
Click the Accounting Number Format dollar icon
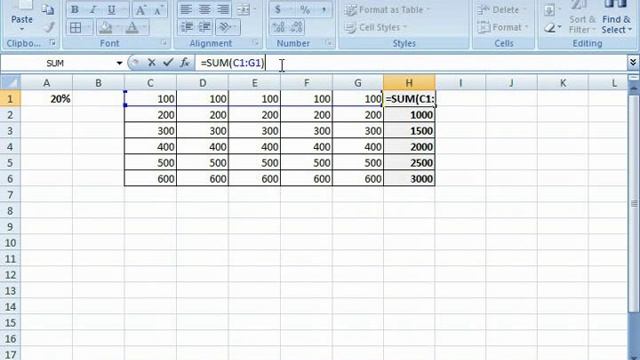278,9
